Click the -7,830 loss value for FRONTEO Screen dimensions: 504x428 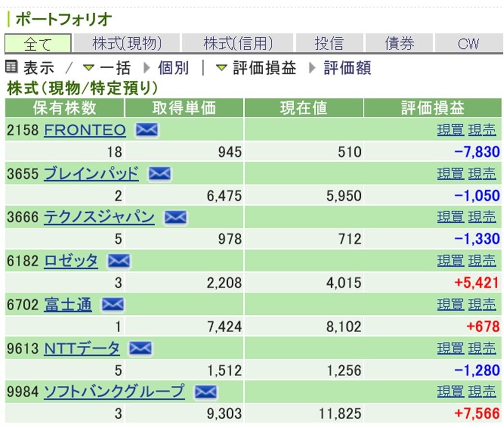tap(477, 152)
